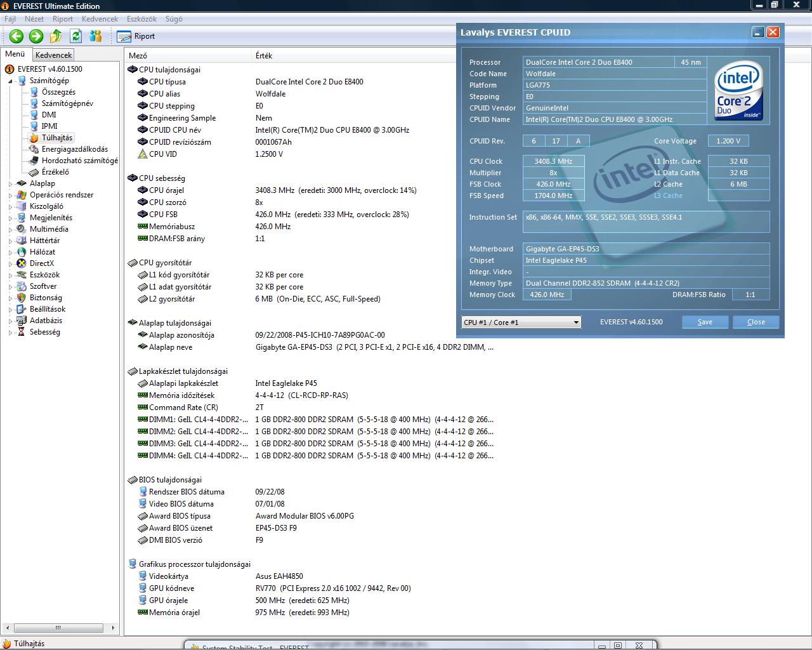This screenshot has height=650, width=812.
Task: Click the horizontal scrollbar in the menu panel
Action: click(58, 628)
